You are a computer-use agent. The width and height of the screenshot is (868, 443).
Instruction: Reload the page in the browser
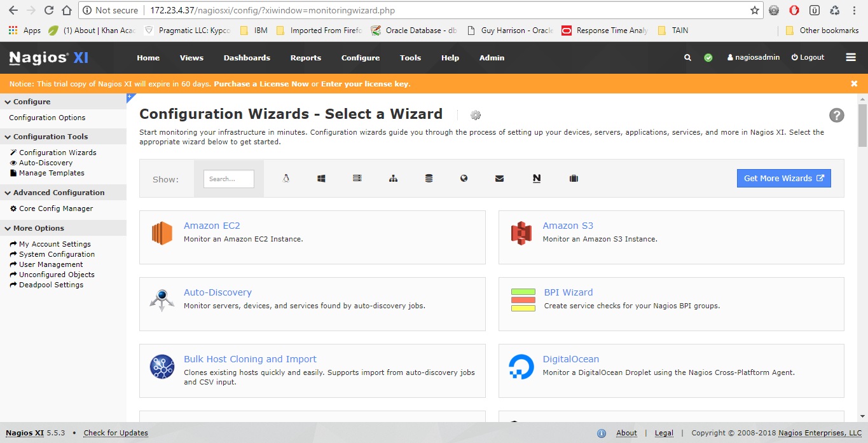pos(49,10)
